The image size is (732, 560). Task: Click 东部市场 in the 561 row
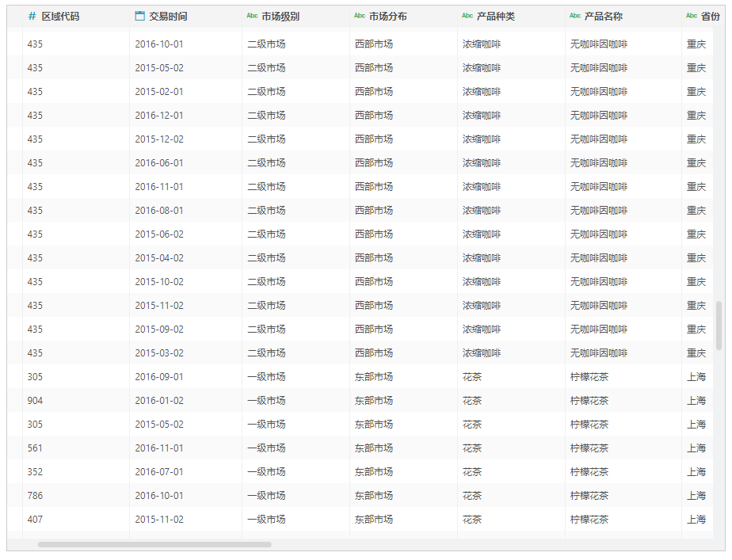[x=373, y=448]
